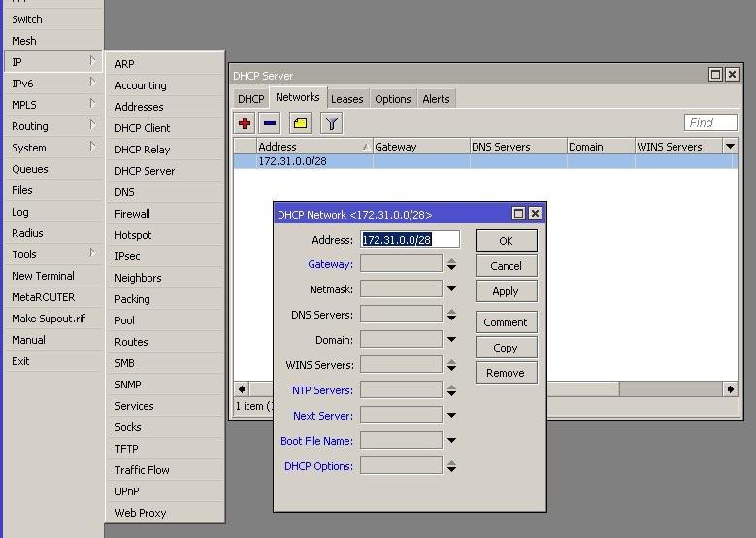Sort by Gateway column header
This screenshot has height=538, width=756.
pyautogui.click(x=421, y=147)
